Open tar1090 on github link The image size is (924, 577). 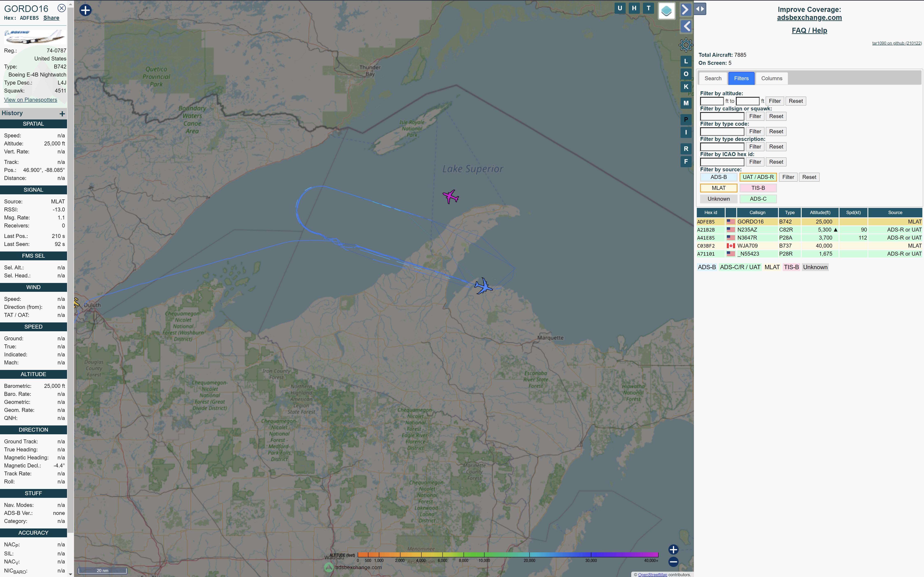pos(896,43)
